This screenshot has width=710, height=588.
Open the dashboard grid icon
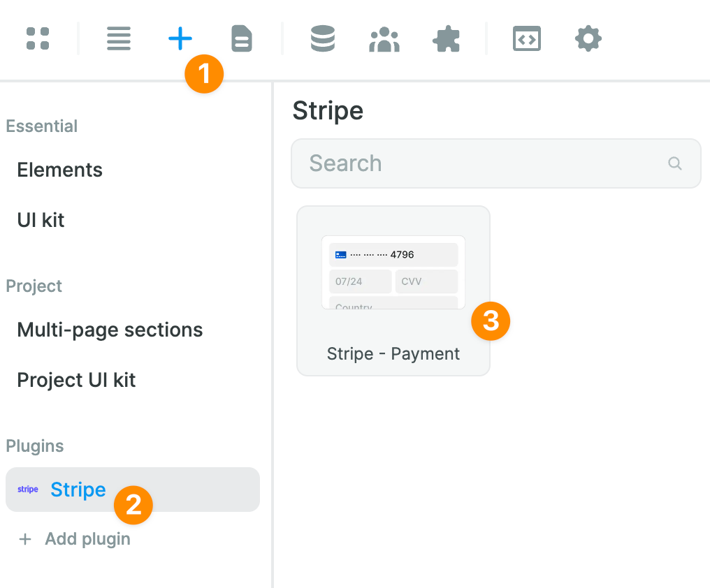[x=38, y=38]
